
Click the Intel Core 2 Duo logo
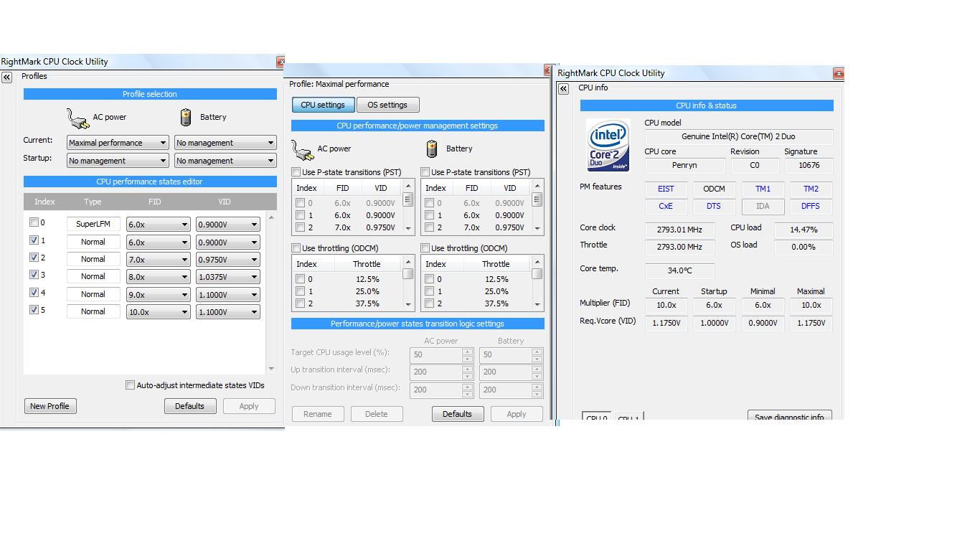pyautogui.click(x=608, y=146)
